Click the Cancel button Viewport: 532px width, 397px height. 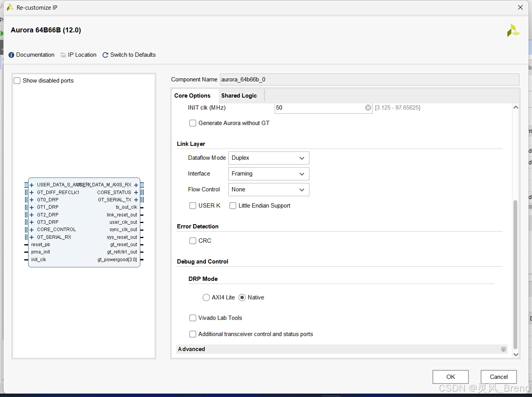pos(499,377)
